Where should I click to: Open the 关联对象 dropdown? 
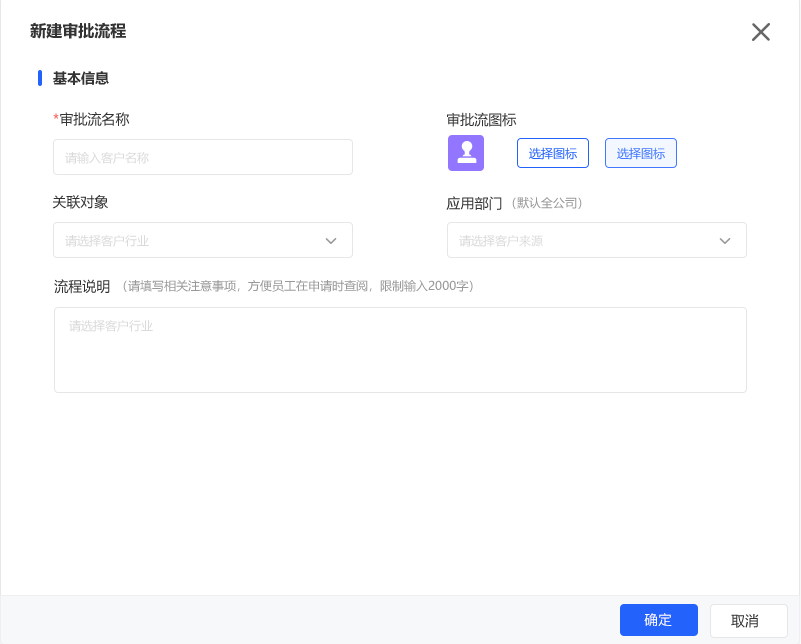203,240
